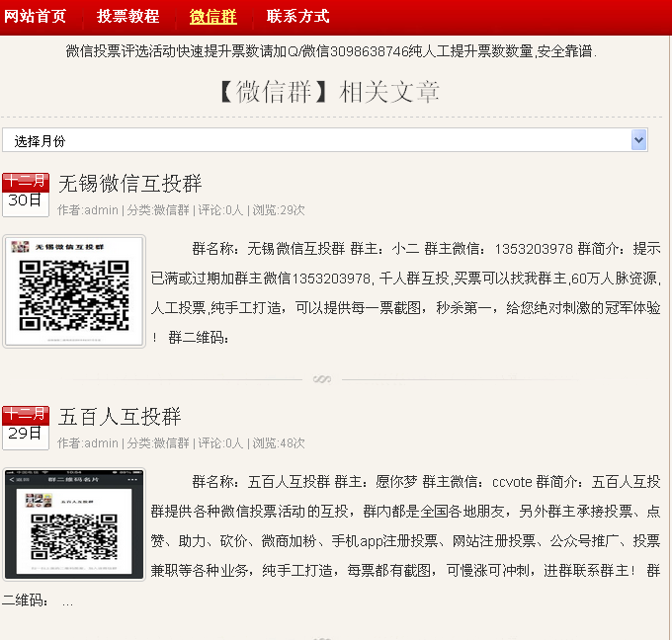Viewport: 672px width, 640px height.
Task: Click the excerpt text starting 群名称：五百人互投群
Action: pos(331,540)
